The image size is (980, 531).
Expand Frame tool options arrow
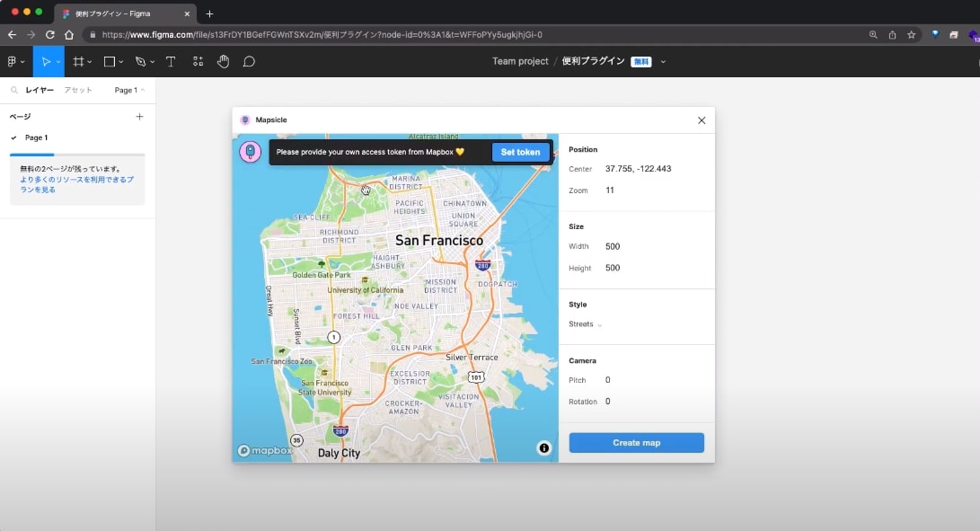coord(89,62)
